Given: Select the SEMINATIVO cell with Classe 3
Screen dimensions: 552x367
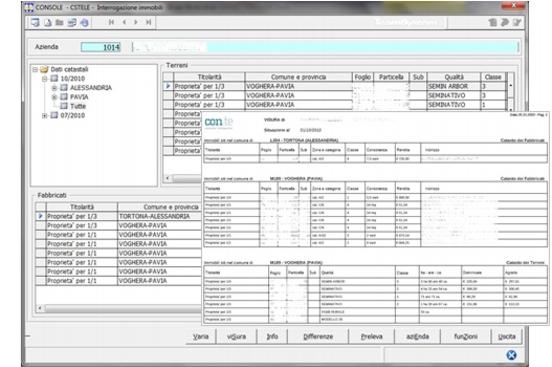Looking at the screenshot, I should coord(454,95).
